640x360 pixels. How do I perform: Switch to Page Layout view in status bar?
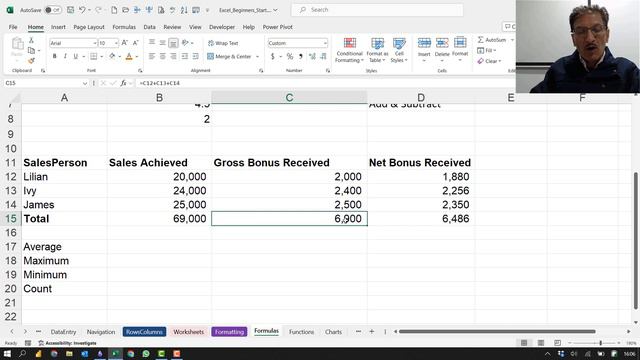541,343
